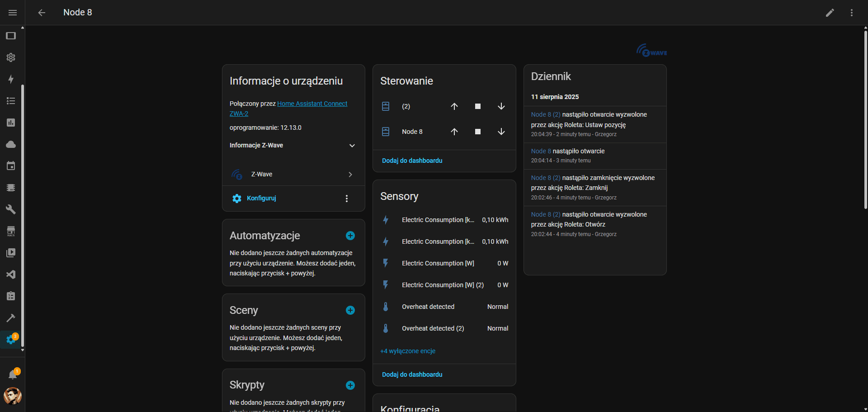Click the user profile avatar
The width and height of the screenshot is (868, 412).
point(13,396)
